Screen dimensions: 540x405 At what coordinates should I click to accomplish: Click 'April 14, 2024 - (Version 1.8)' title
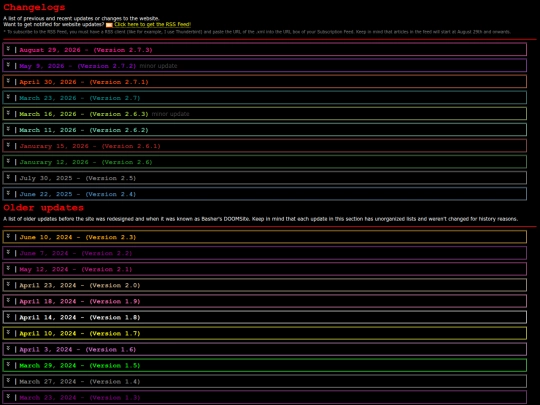[80, 318]
